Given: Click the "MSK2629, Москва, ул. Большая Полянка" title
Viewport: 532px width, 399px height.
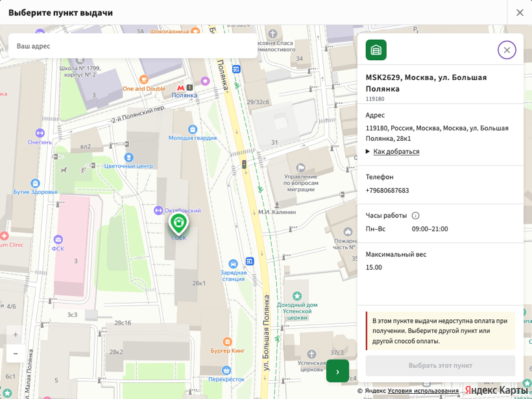Looking at the screenshot, I should [x=426, y=83].
